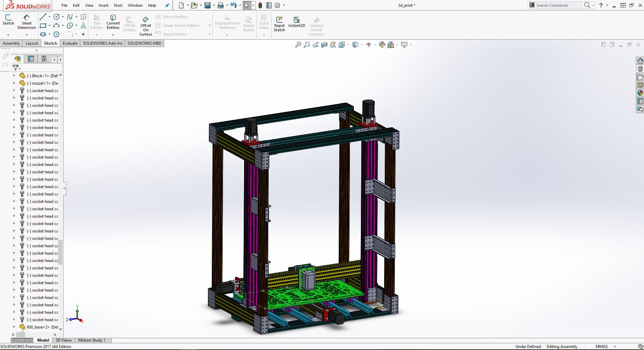The image size is (644, 350).
Task: Click the Section View icon
Action: 324,45
